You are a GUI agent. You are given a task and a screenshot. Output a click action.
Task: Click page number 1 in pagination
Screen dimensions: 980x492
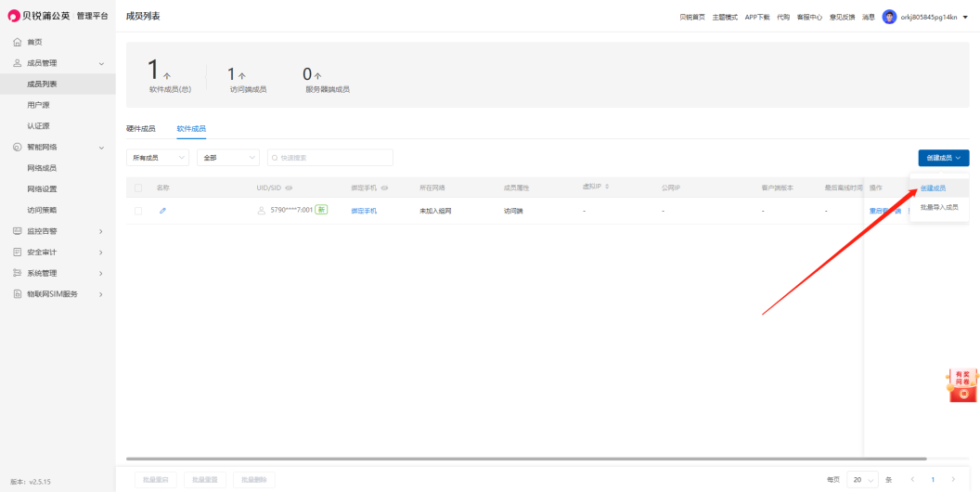[933, 480]
